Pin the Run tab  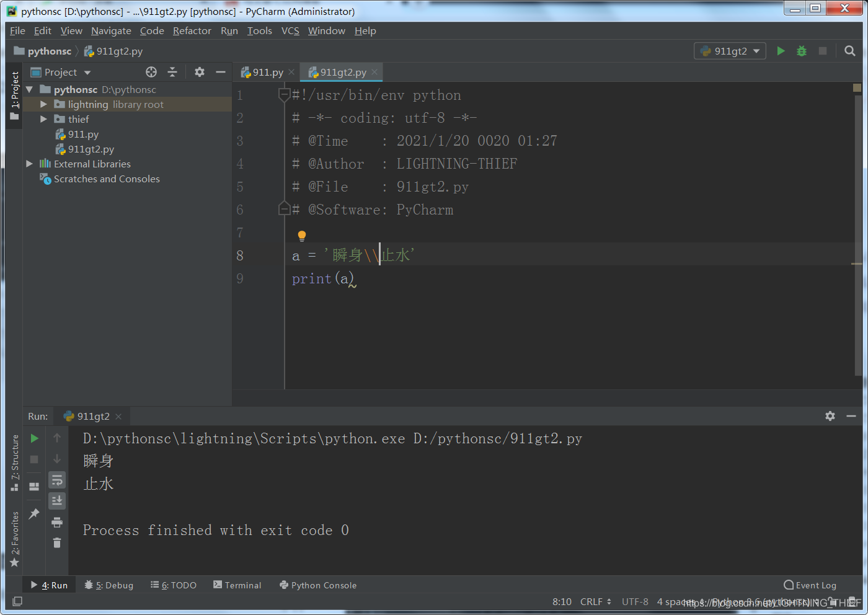click(x=35, y=513)
